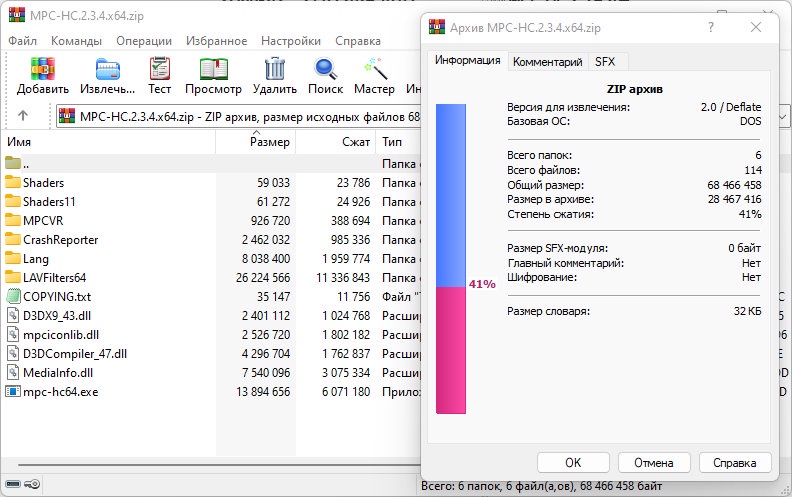Click the horizontal scrollbar of file list
Screen dimensions: 792x497
click(x=219, y=465)
